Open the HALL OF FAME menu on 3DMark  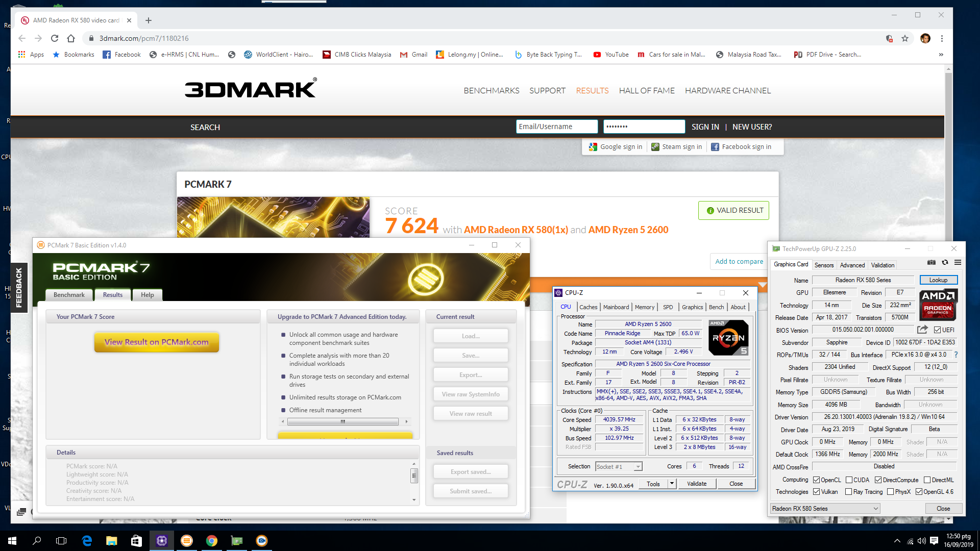[x=647, y=90]
